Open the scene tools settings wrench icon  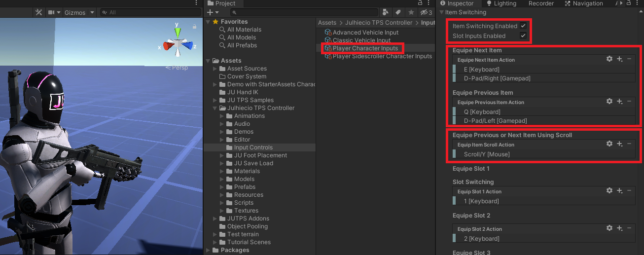click(x=39, y=12)
